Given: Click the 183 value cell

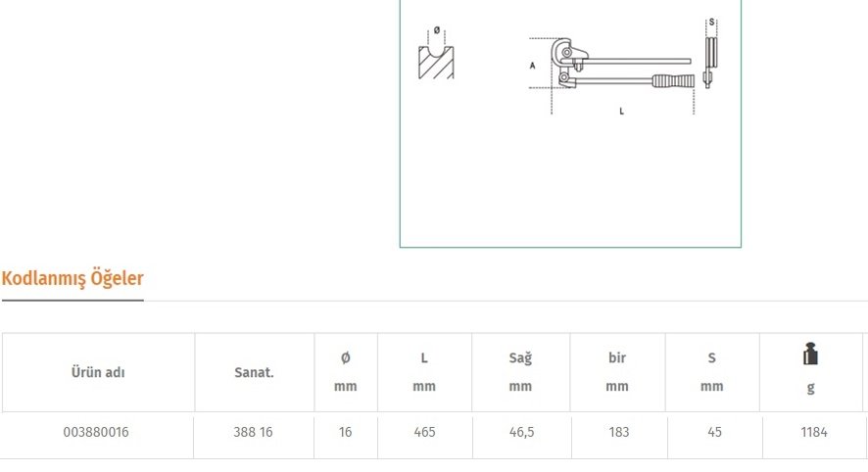Looking at the screenshot, I should 618,432.
